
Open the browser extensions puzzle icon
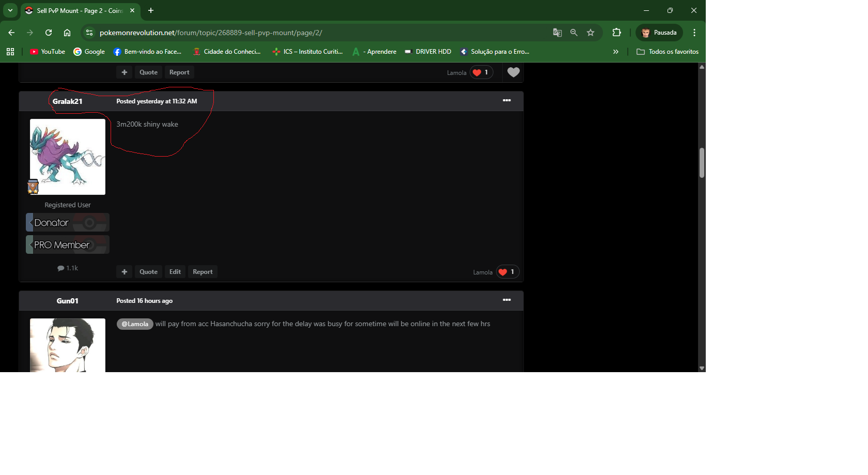pos(616,33)
